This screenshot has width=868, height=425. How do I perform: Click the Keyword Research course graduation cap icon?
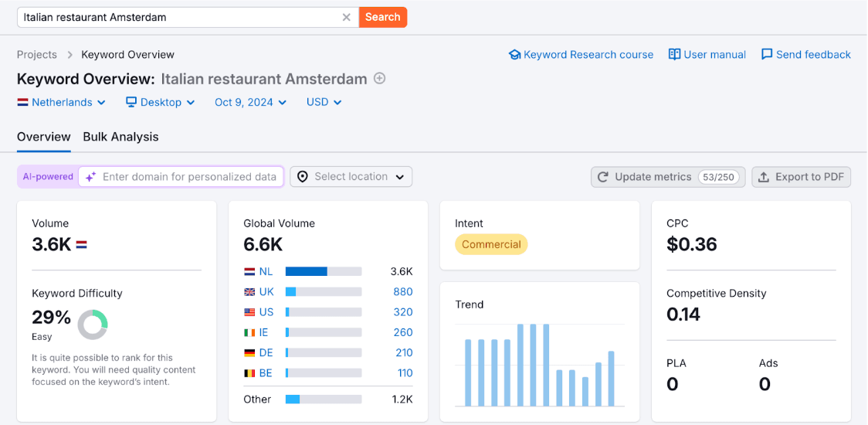pos(514,55)
